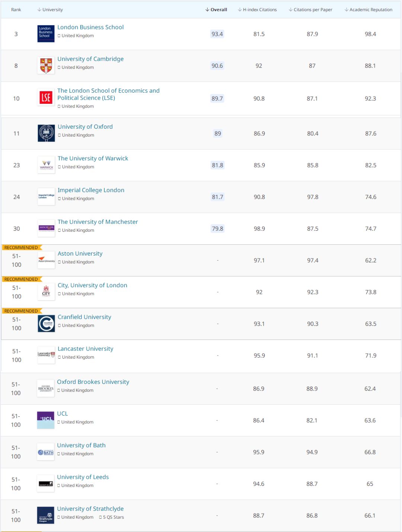Click the University of Oxford crest logo

(x=46, y=133)
